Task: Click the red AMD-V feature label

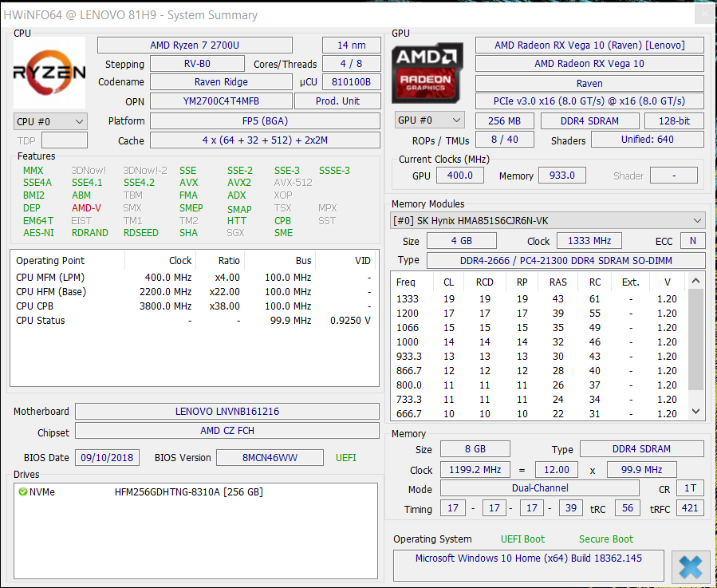Action: coord(86,207)
